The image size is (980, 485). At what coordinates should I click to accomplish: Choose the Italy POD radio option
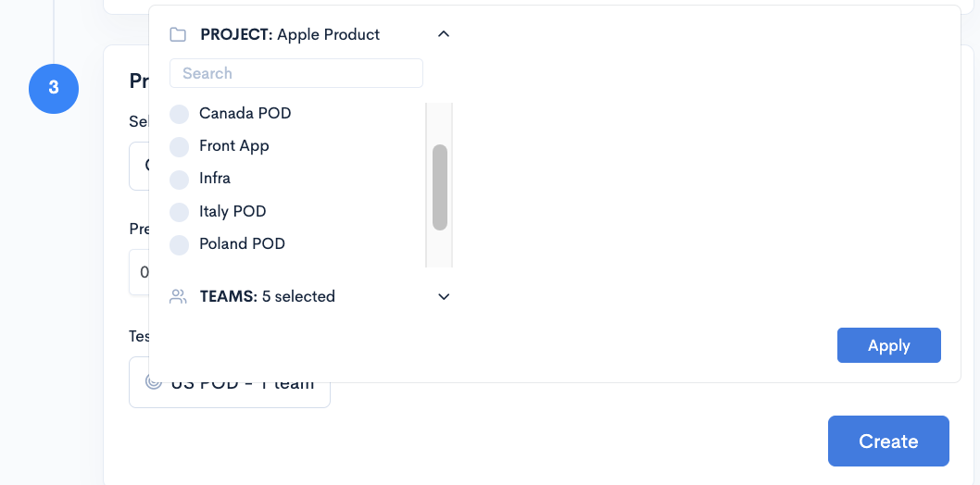[x=180, y=211]
